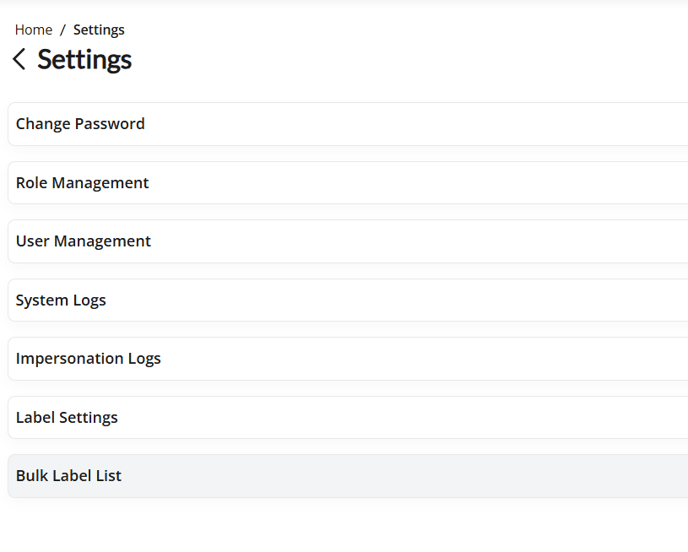
Task: Click the Label Settings label text
Action: tap(67, 417)
